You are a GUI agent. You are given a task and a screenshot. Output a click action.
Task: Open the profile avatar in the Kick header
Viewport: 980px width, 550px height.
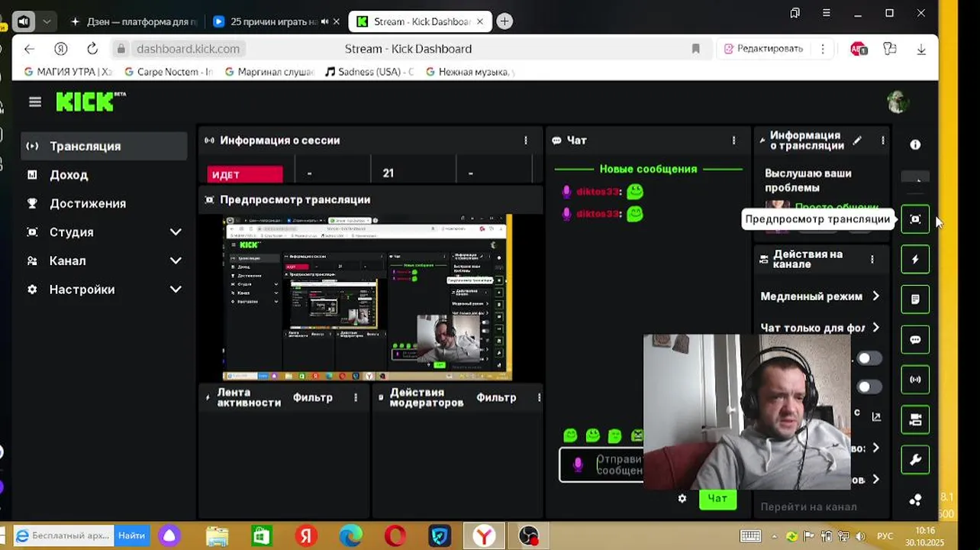pyautogui.click(x=898, y=102)
